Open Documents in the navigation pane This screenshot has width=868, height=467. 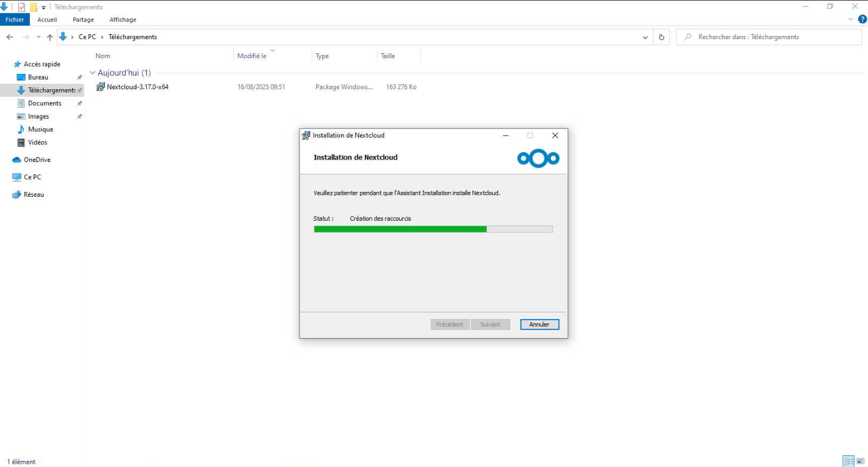coord(45,103)
